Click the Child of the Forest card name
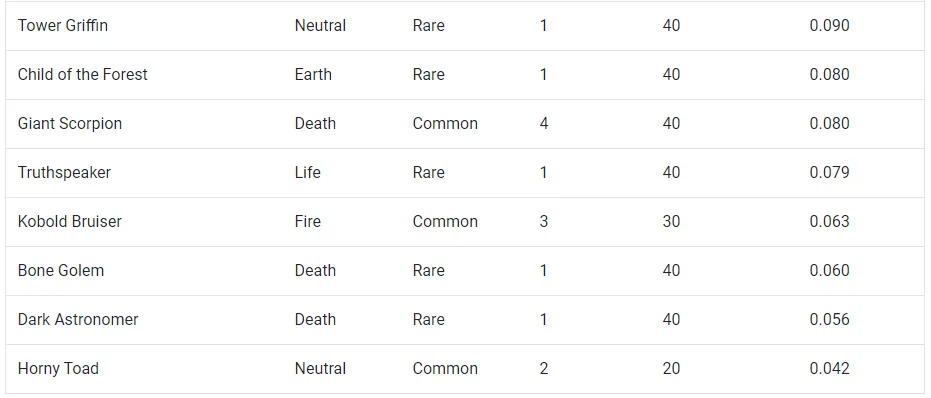The height and width of the screenshot is (398, 931). click(83, 74)
